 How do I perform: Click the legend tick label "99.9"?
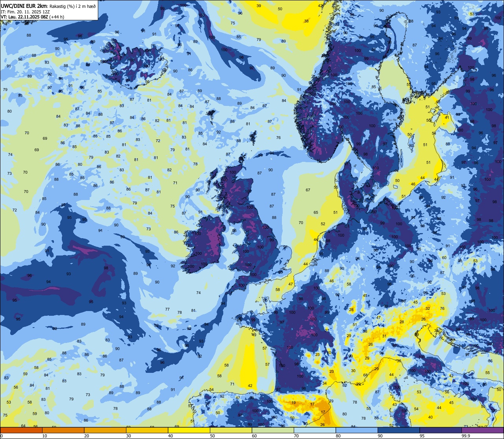(x=466, y=436)
